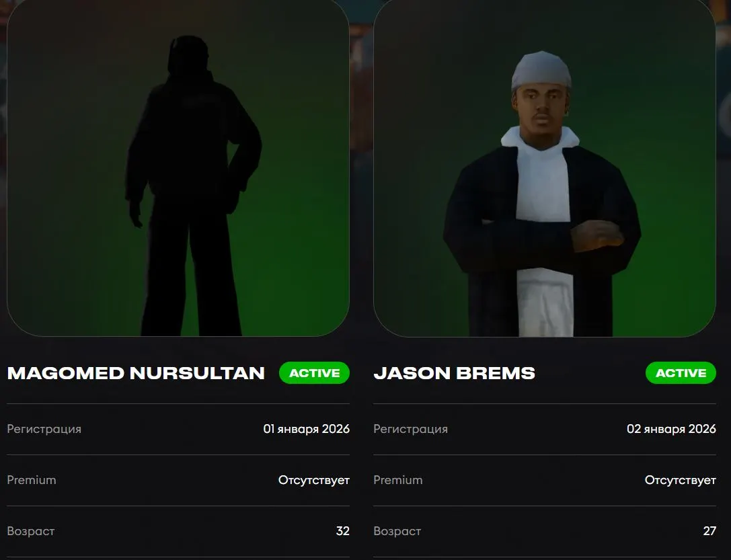
Task: Click the ACTIVE badge next to Jason Brems
Action: click(681, 373)
